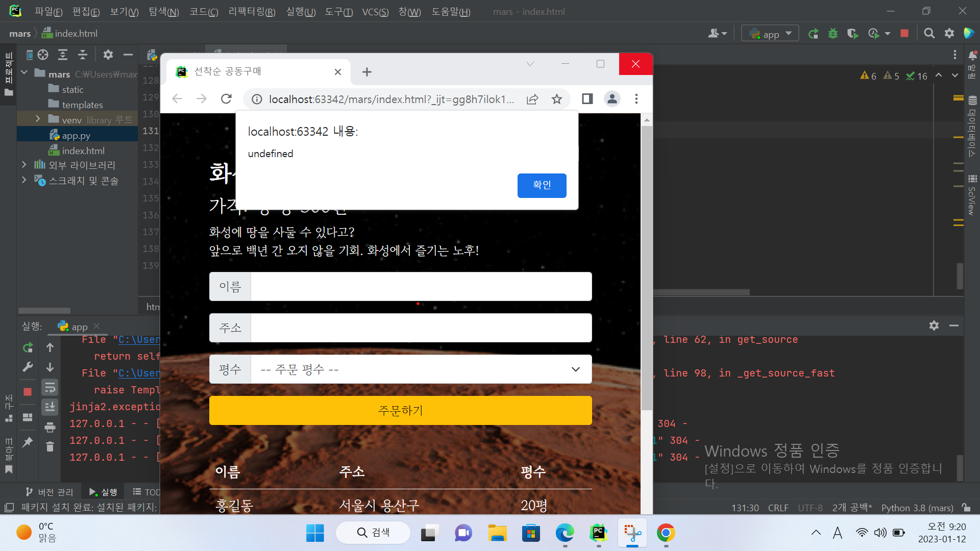Screen dimensions: 980x551
Task: Click the PyCharm search everywhere magnifier icon
Action: [x=929, y=34]
